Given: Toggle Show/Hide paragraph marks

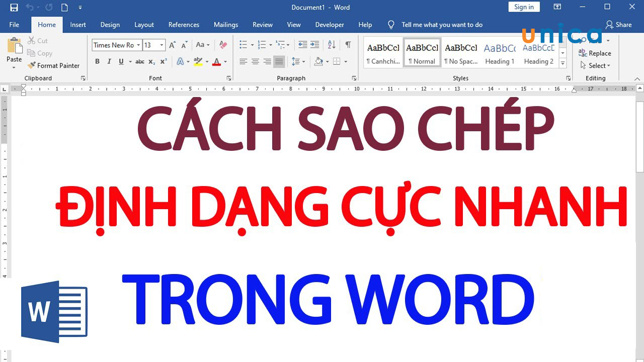Looking at the screenshot, I should [348, 45].
